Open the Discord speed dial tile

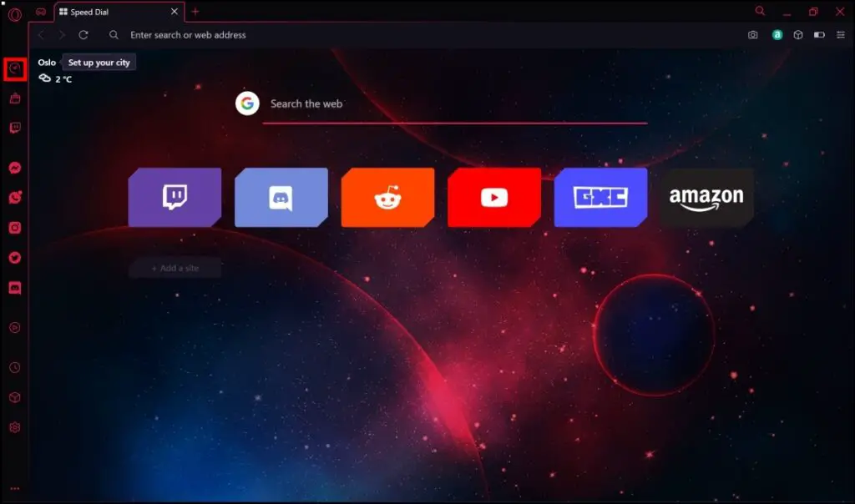click(281, 197)
